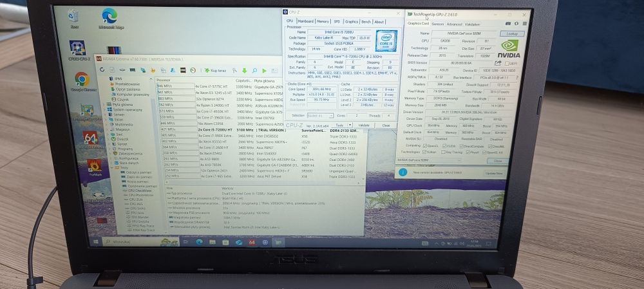Screen dimensions: 644x289
Task: Open the CPU-Z socket Selection dropdown
Action: 320,116
